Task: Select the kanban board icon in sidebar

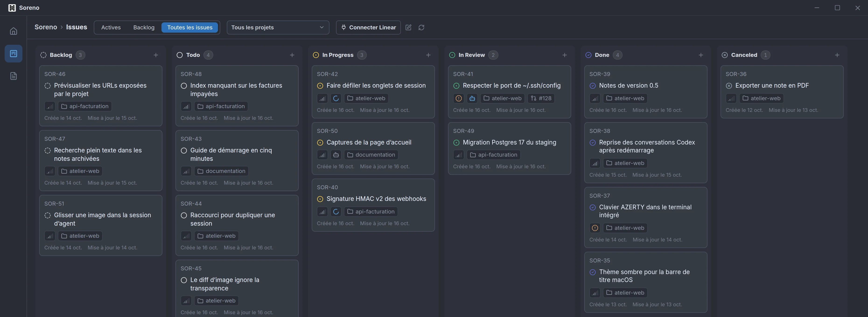Action: (14, 54)
